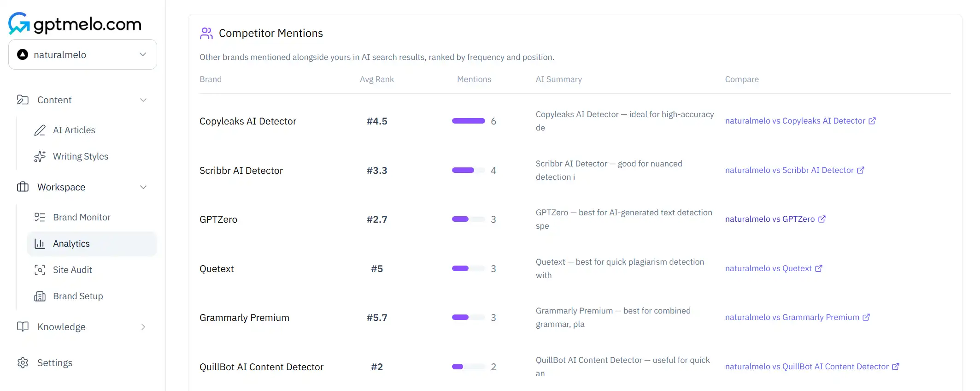Click the Knowledge book icon
Image resolution: width=980 pixels, height=391 pixels.
pyautogui.click(x=23, y=326)
